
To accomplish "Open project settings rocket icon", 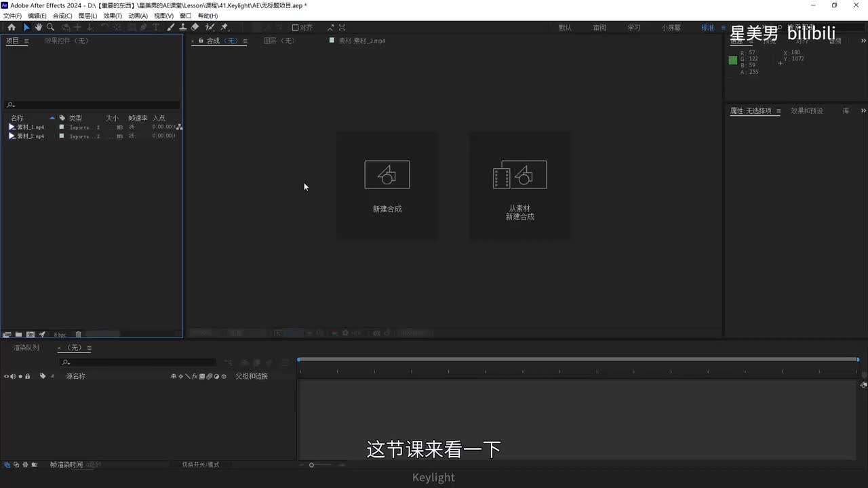I will pyautogui.click(x=42, y=334).
